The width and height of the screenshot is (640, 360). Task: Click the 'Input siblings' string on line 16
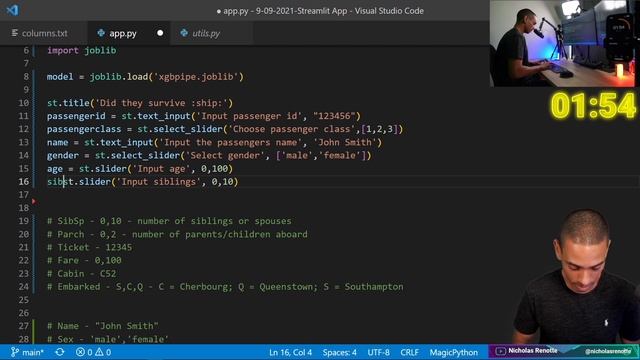pos(159,182)
